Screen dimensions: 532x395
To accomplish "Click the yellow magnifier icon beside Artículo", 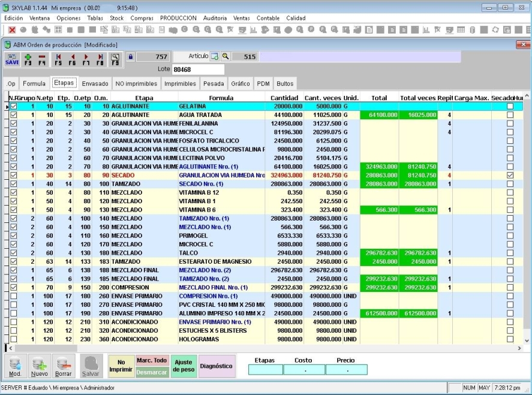I will pyautogui.click(x=226, y=56).
